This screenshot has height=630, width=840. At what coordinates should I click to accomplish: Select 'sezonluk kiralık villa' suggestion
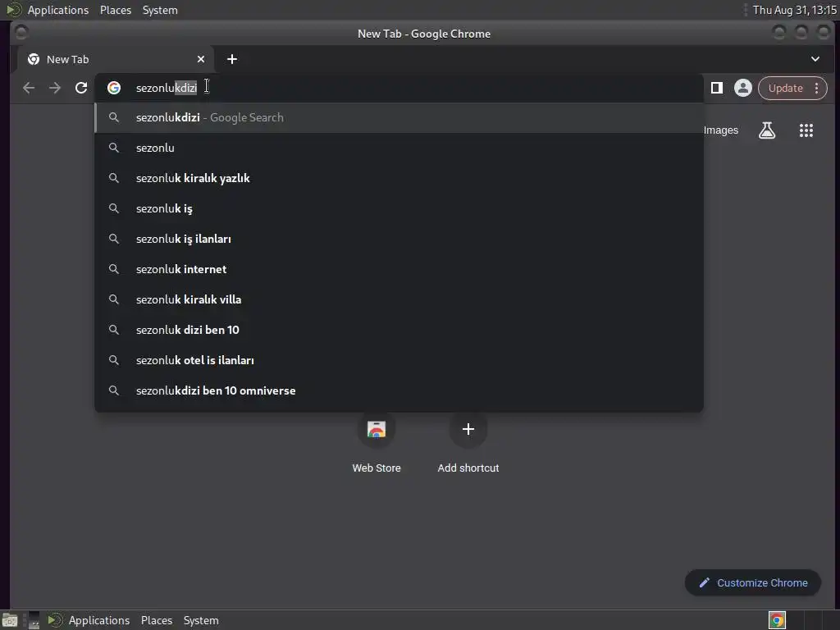click(x=399, y=299)
